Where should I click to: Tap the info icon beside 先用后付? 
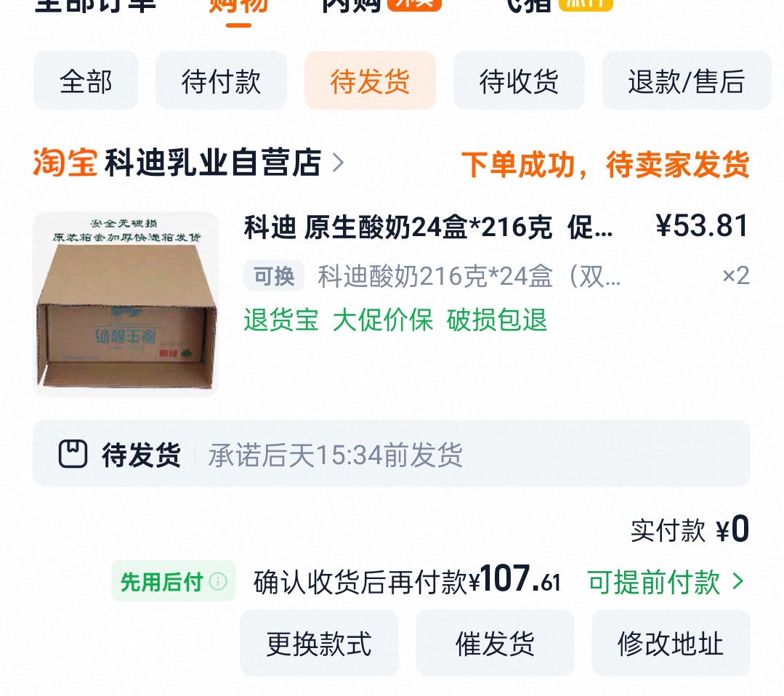pyautogui.click(x=218, y=581)
